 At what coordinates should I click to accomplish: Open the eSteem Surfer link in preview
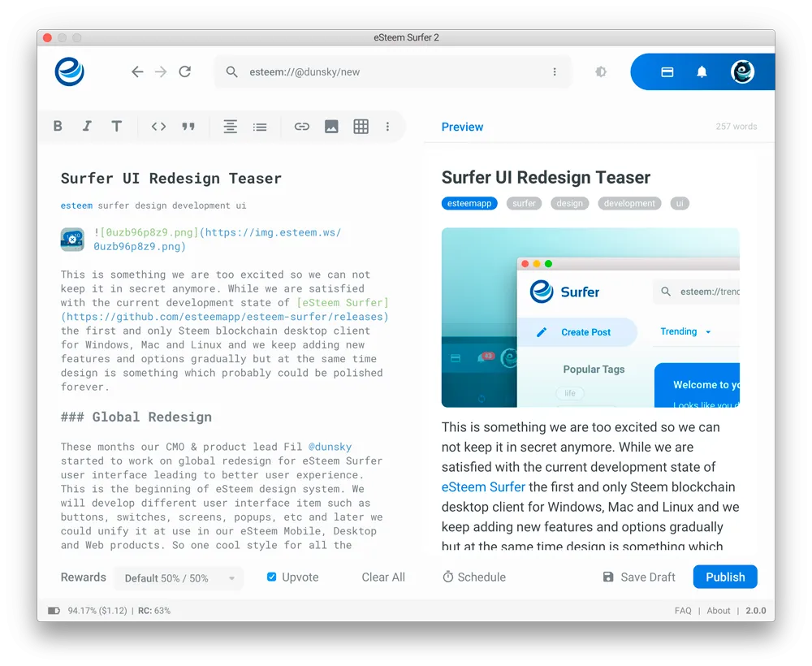click(483, 487)
